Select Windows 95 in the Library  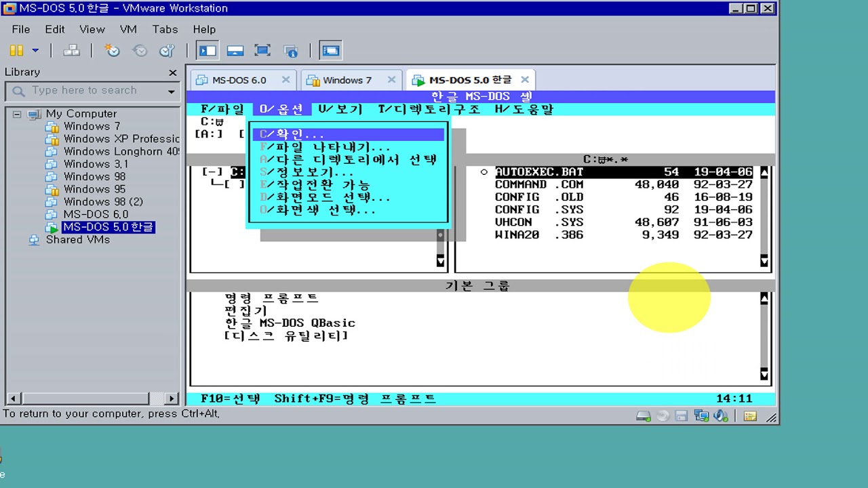tap(94, 189)
